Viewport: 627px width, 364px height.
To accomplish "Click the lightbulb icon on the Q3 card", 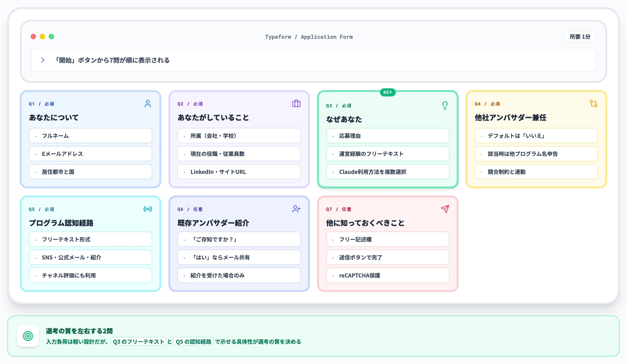I will (x=445, y=105).
